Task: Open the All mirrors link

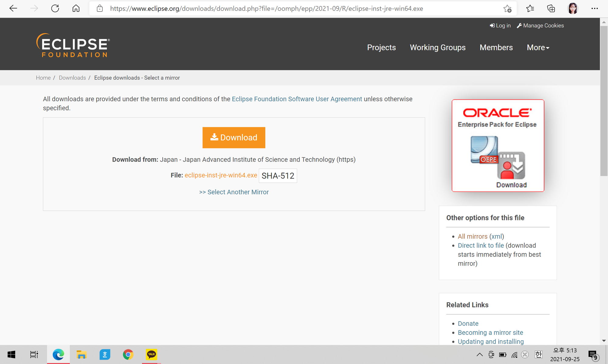Action: pos(473,236)
